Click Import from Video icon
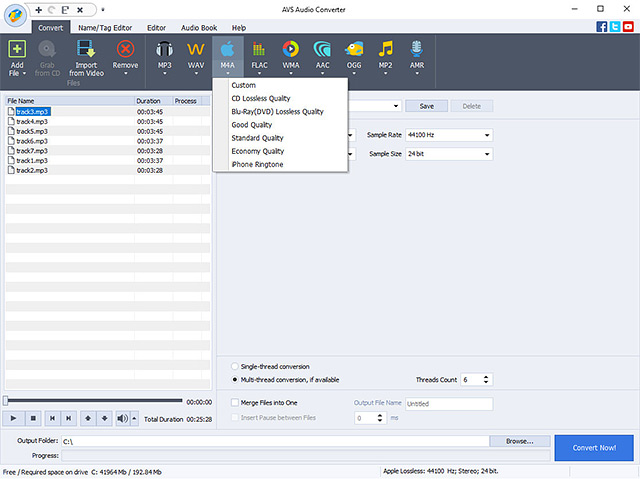 pyautogui.click(x=86, y=55)
